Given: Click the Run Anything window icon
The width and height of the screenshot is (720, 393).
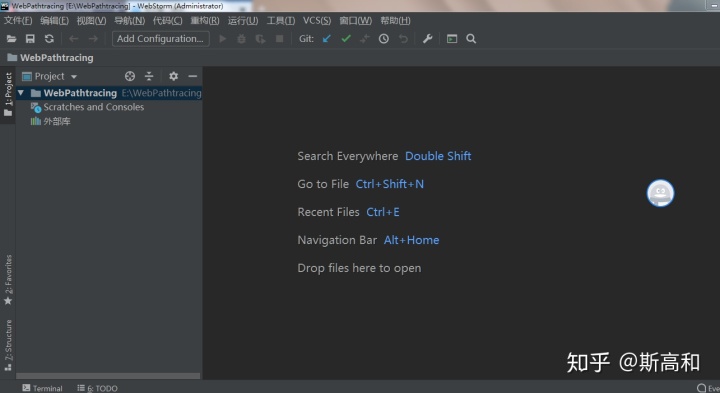Looking at the screenshot, I should [452, 39].
